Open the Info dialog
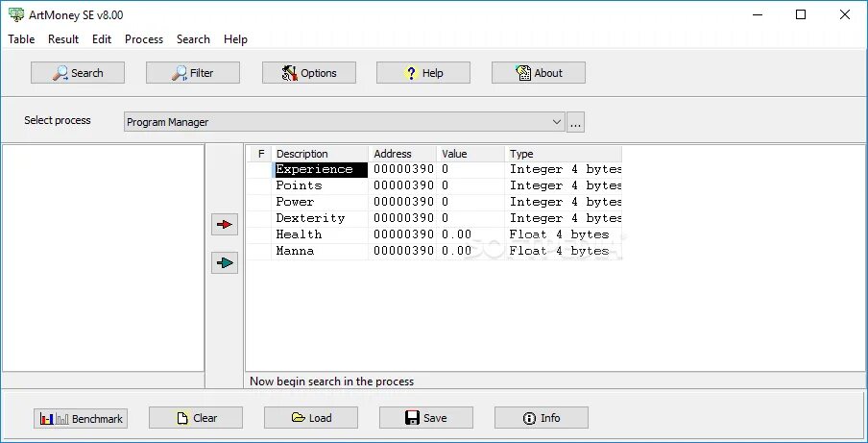 tap(542, 418)
